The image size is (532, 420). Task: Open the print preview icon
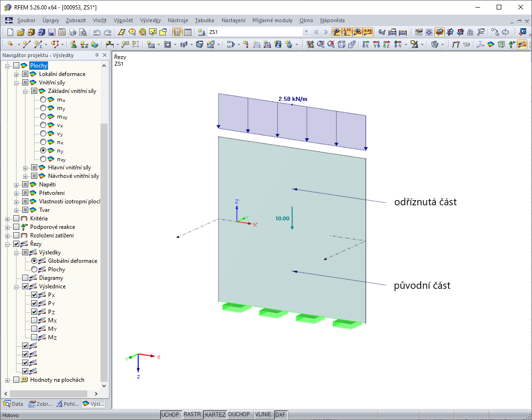coord(83,32)
